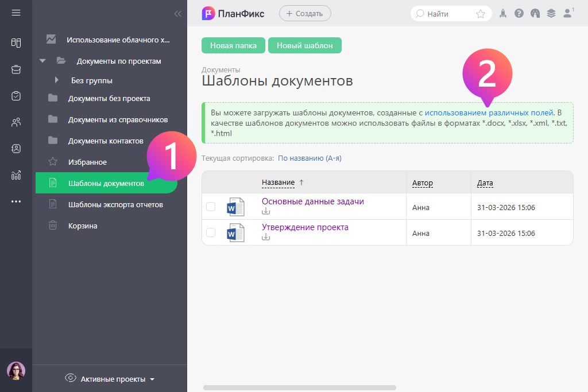The height and width of the screenshot is (392, 588).
Task: Open the hamburger menu in the sidebar
Action: click(16, 13)
